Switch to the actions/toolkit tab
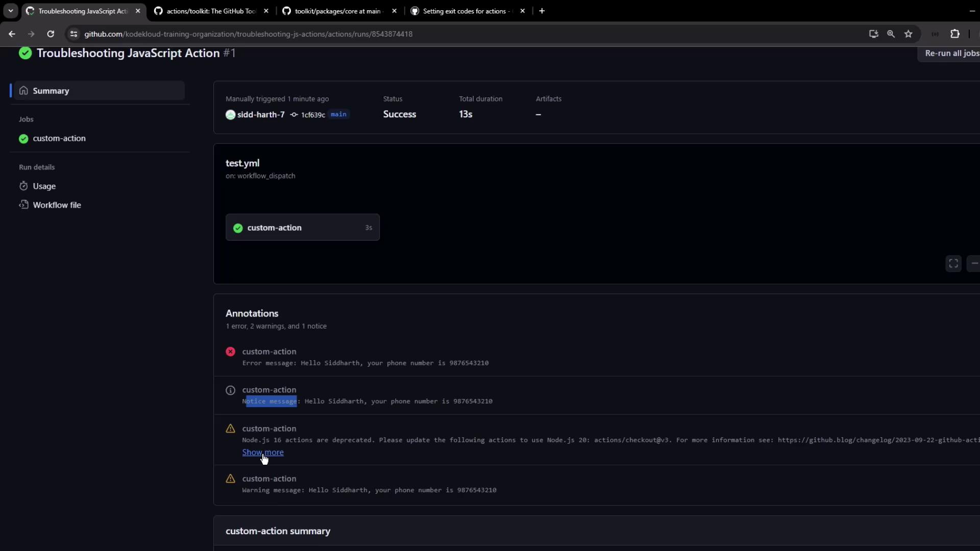Screen dimensions: 980x551 pyautogui.click(x=211, y=11)
